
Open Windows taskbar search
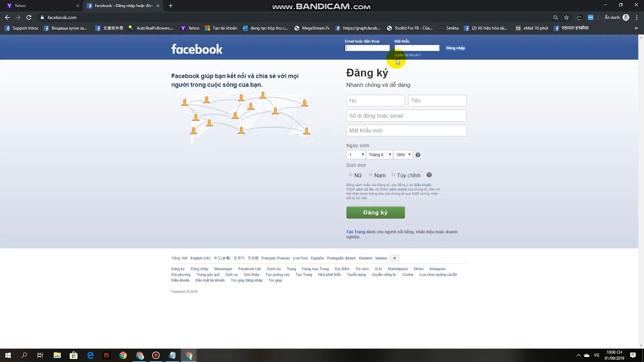(x=24, y=355)
